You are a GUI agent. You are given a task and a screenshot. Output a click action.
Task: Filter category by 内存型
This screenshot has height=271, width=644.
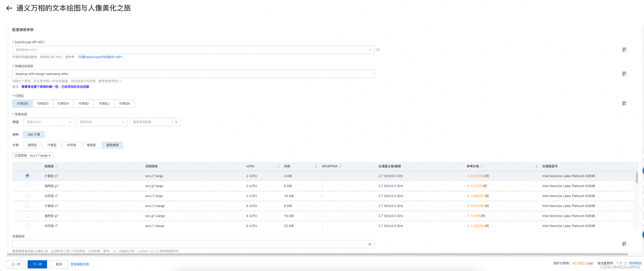pos(72,145)
